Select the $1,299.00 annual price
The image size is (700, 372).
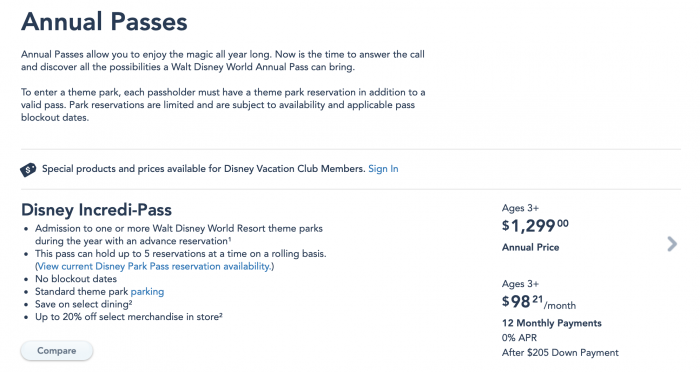pyautogui.click(x=535, y=226)
